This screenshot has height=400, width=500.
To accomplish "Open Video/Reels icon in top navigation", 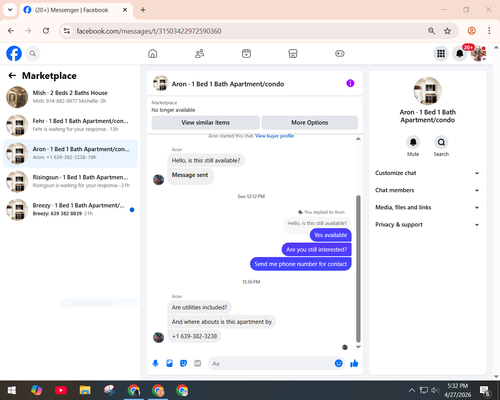I will point(246,53).
